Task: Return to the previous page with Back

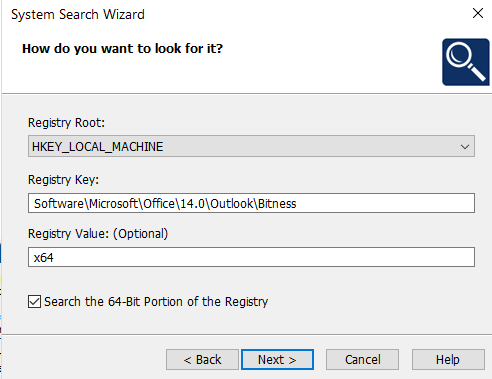Action: click(202, 359)
